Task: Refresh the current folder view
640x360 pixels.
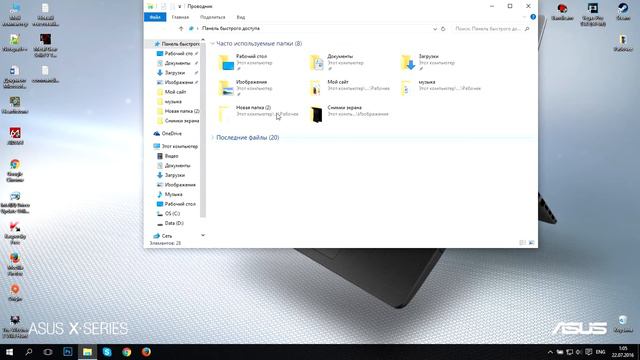Action: (x=443, y=29)
